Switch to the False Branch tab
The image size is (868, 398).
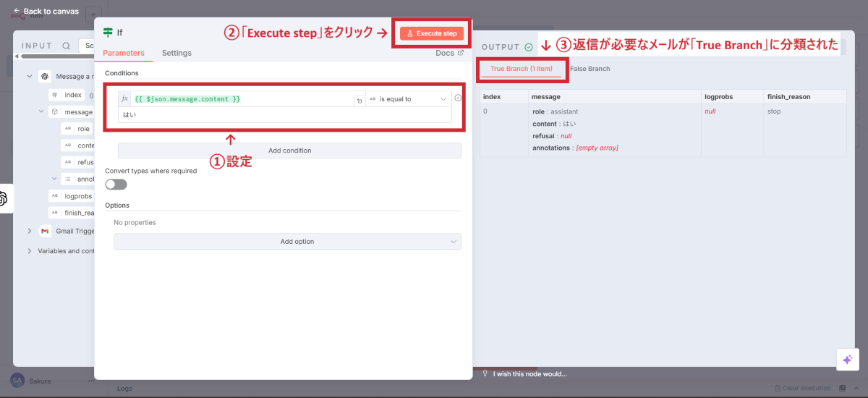point(590,69)
